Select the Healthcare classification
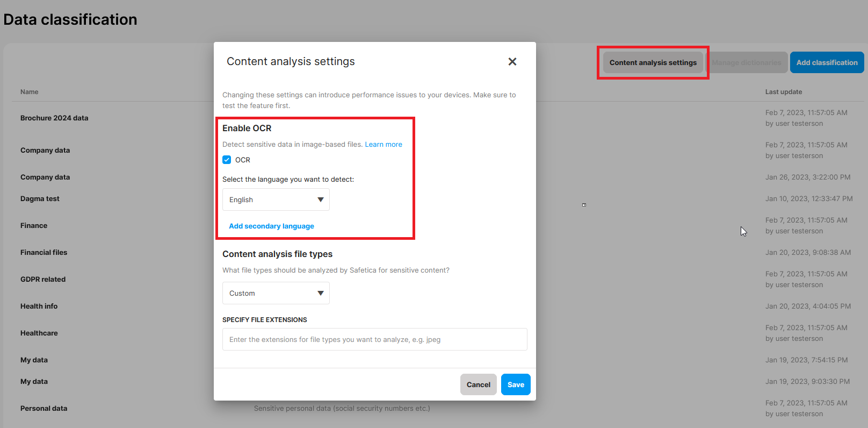 click(39, 333)
